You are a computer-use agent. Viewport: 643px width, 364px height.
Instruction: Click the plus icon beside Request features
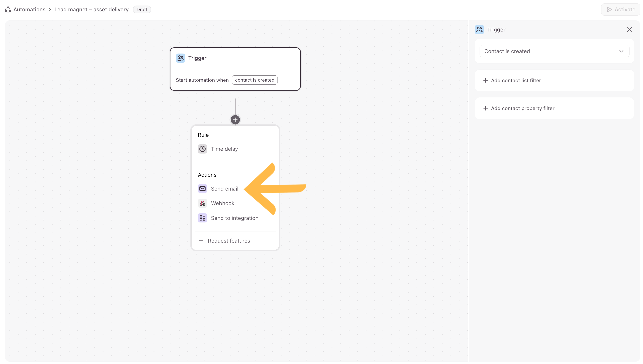(201, 241)
